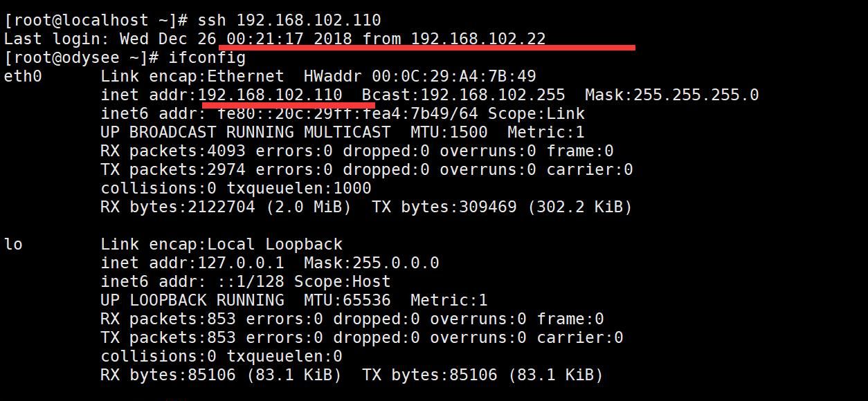Click the source IP 192.168.102.22
868x401 pixels.
point(478,39)
